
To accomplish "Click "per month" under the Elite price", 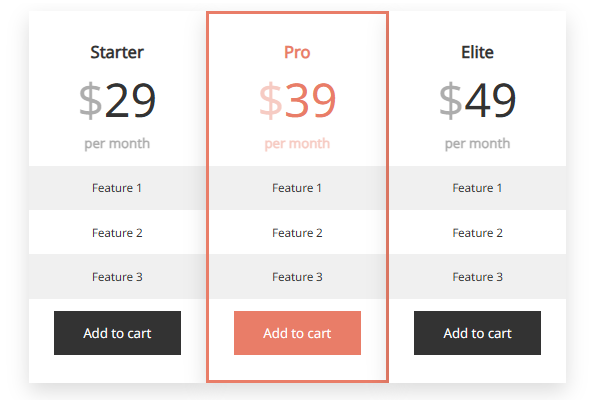I will [477, 144].
